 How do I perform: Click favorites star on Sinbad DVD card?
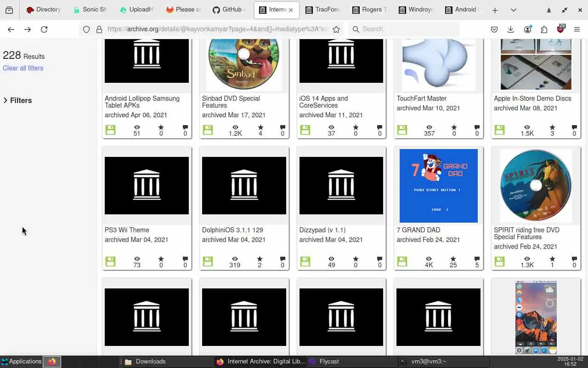tap(260, 127)
